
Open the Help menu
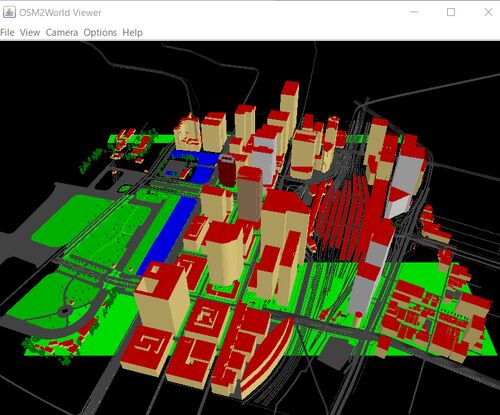pyautogui.click(x=132, y=32)
